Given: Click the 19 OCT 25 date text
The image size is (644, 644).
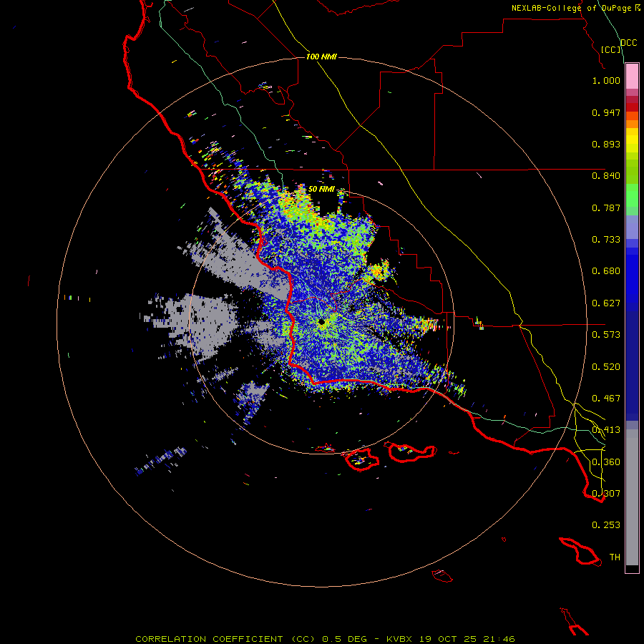Looking at the screenshot, I should [x=448, y=639].
